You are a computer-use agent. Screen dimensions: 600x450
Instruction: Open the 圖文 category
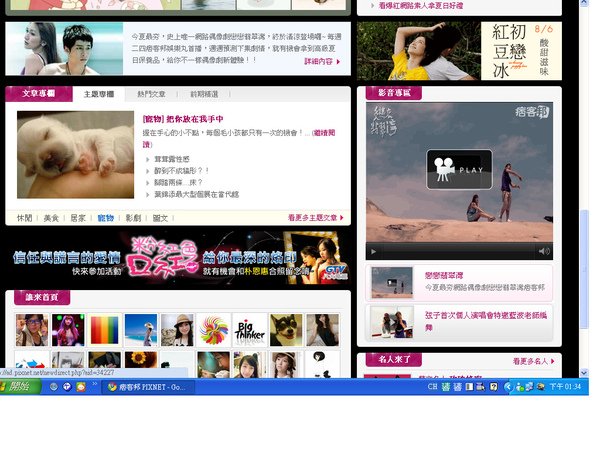point(160,218)
